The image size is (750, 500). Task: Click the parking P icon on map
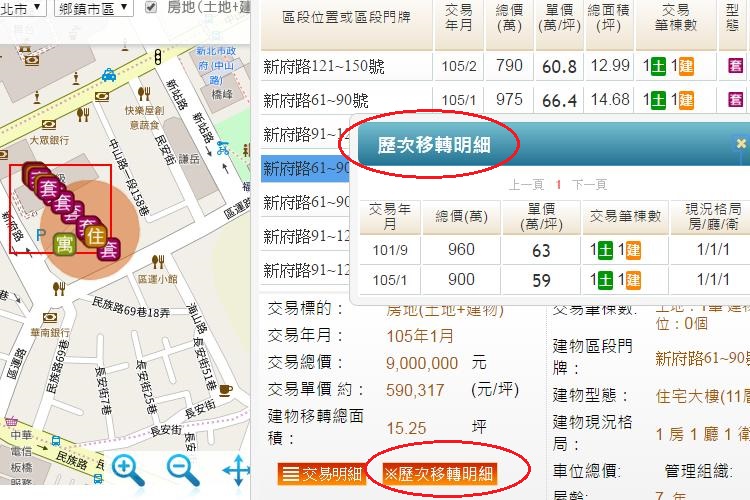(41, 234)
